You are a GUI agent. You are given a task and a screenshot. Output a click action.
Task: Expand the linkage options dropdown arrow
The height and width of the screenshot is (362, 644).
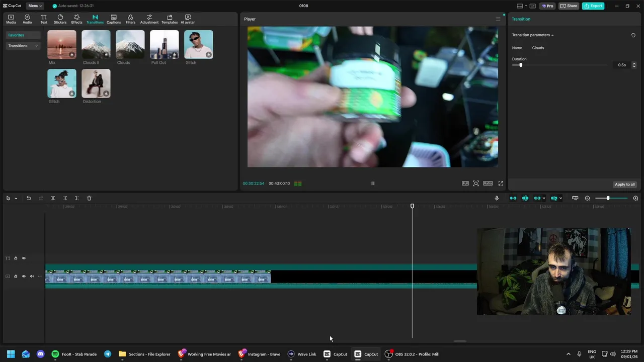(x=544, y=198)
